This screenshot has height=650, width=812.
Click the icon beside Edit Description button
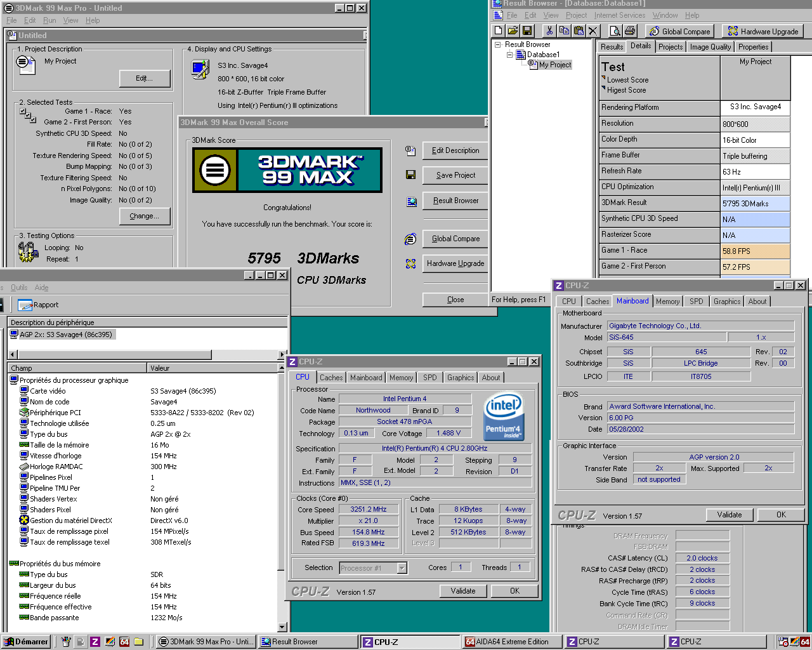click(x=410, y=150)
